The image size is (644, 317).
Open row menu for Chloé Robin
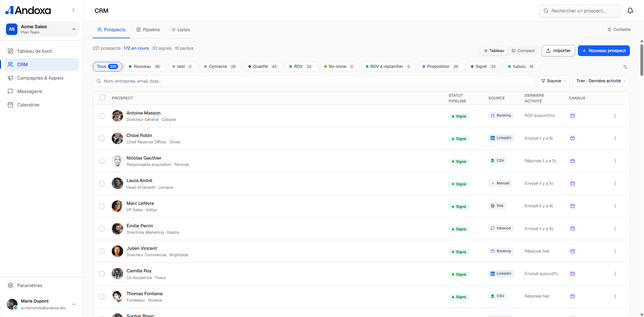coord(615,138)
